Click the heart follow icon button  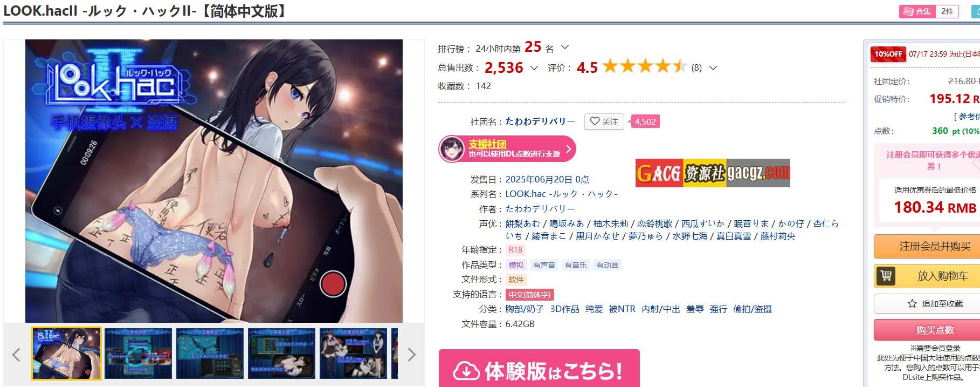coord(595,121)
